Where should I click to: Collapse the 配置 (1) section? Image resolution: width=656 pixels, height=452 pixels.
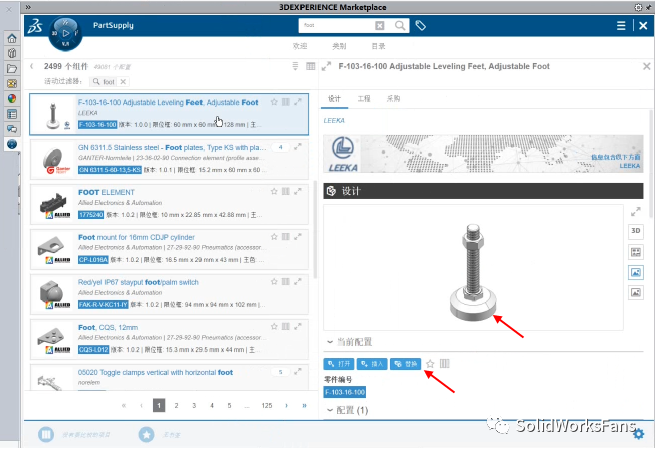click(x=330, y=410)
